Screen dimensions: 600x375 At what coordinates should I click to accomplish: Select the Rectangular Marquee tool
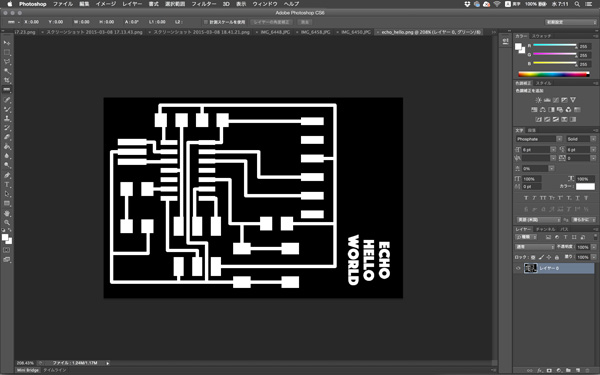7,52
